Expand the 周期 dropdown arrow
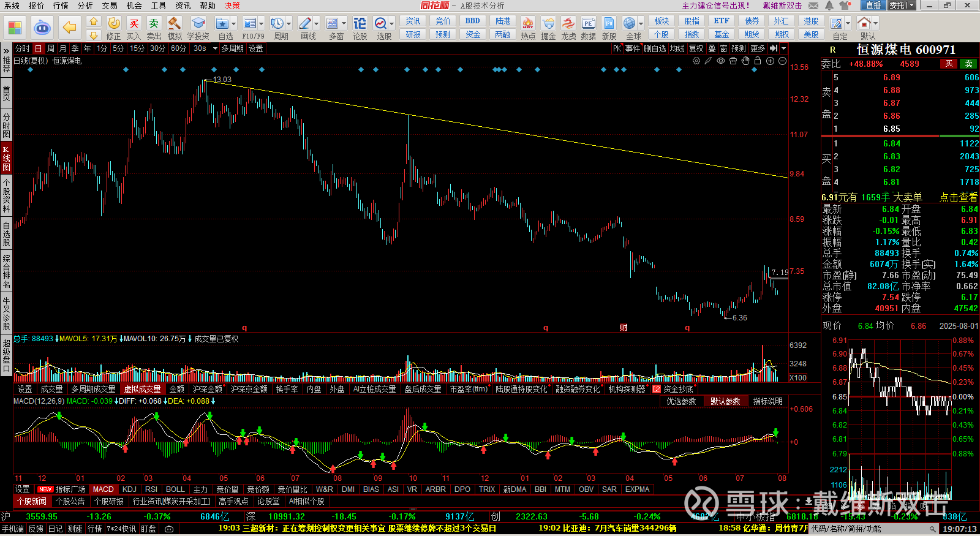Image resolution: width=980 pixels, height=536 pixels. tap(290, 24)
